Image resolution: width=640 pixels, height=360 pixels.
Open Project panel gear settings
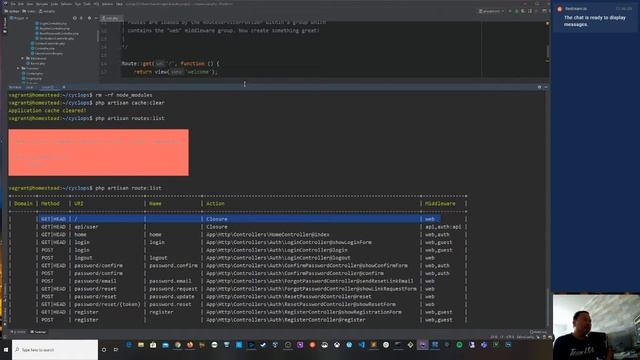click(x=89, y=18)
